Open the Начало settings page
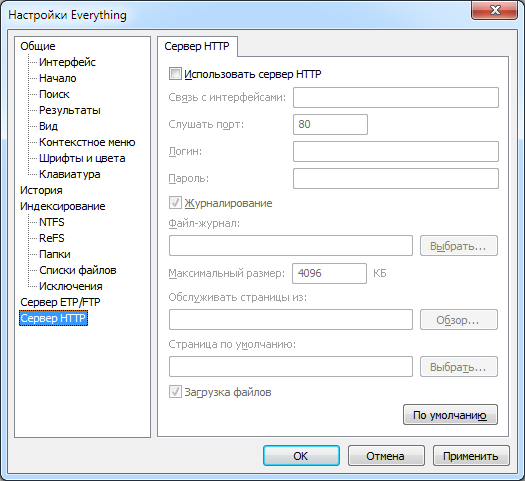The image size is (525, 481). (x=58, y=78)
